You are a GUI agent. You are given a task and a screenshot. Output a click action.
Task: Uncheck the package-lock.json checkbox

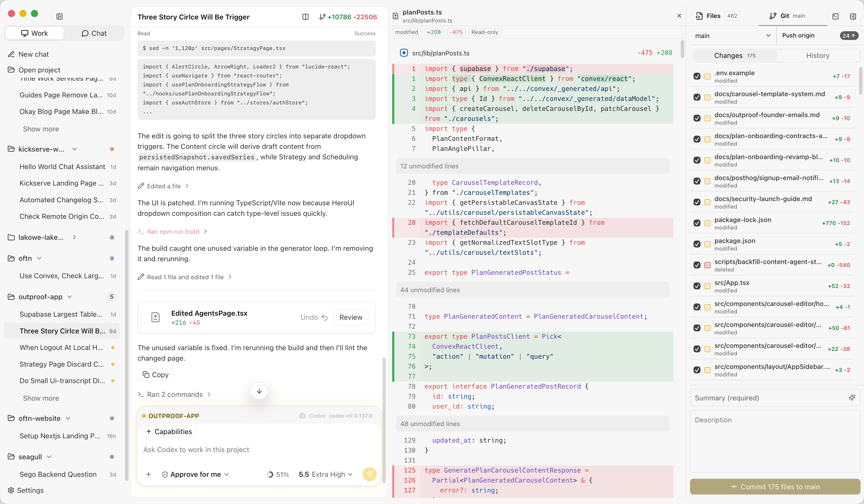[x=697, y=223]
